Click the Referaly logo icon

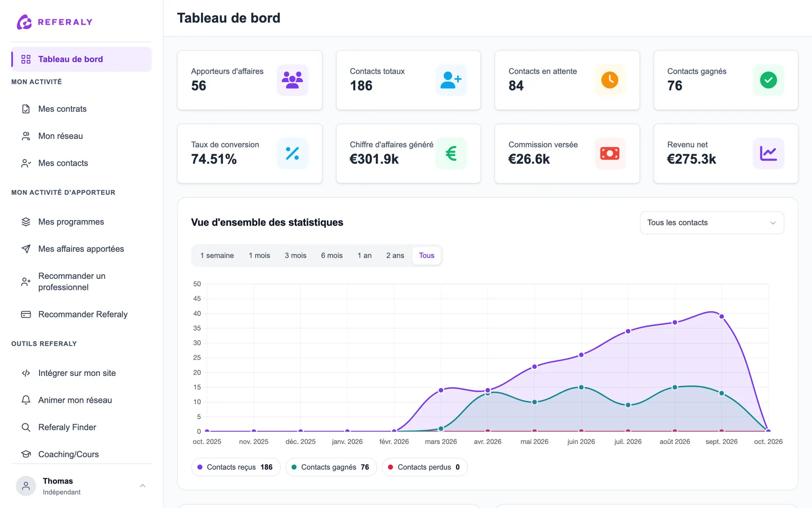[24, 22]
